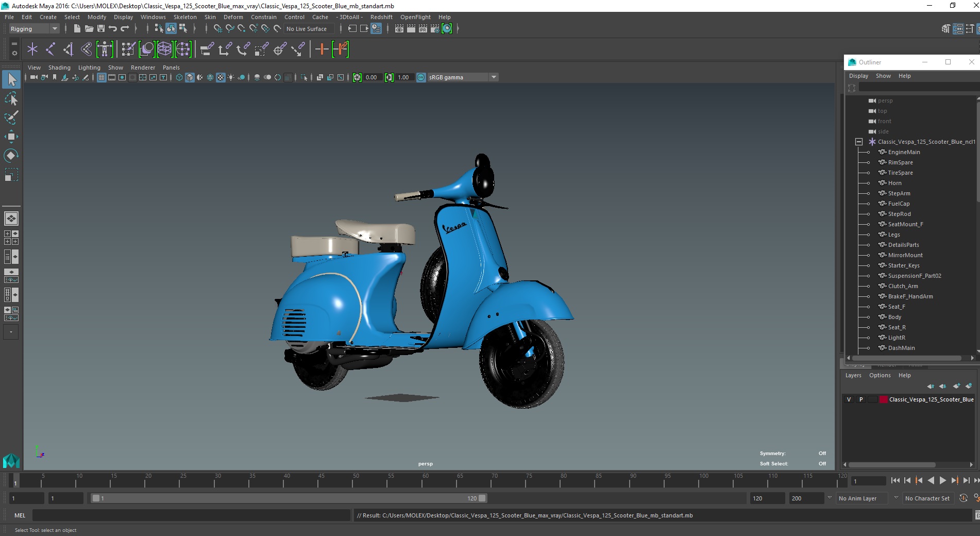Open the Rigging menu set dropdown

point(55,29)
